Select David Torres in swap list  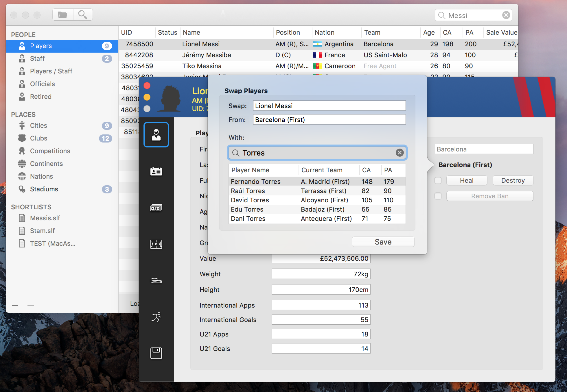317,200
